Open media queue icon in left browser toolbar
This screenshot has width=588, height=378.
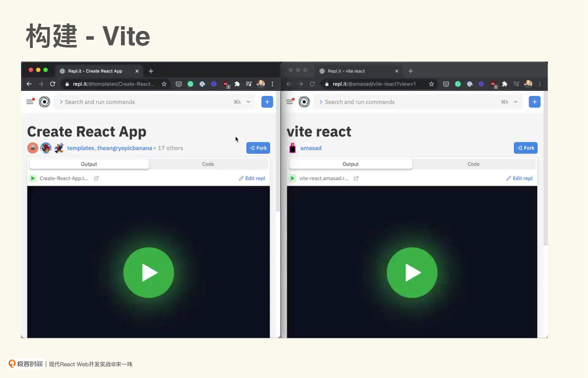tap(249, 84)
